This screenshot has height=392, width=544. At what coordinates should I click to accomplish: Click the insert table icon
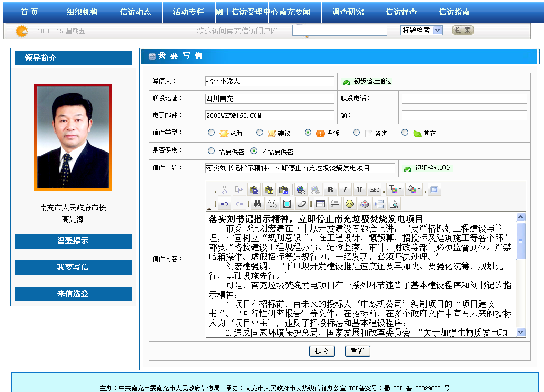[320, 204]
